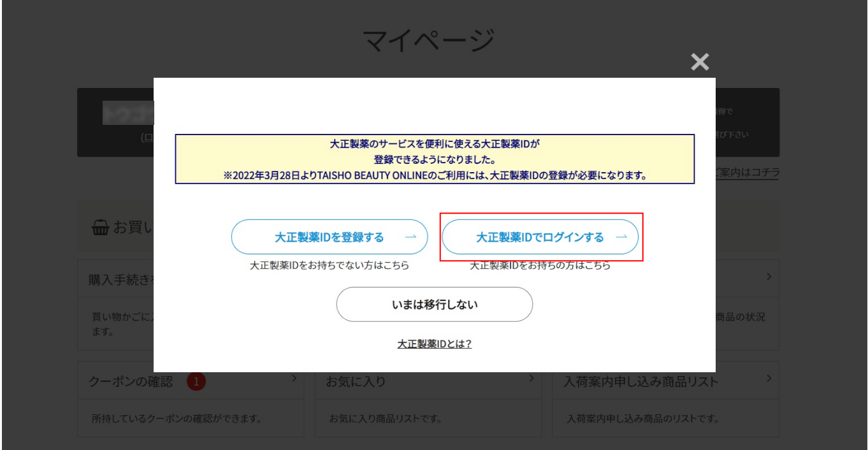Click ご案内はコチラ link in background
868x450 pixels.
(x=748, y=173)
